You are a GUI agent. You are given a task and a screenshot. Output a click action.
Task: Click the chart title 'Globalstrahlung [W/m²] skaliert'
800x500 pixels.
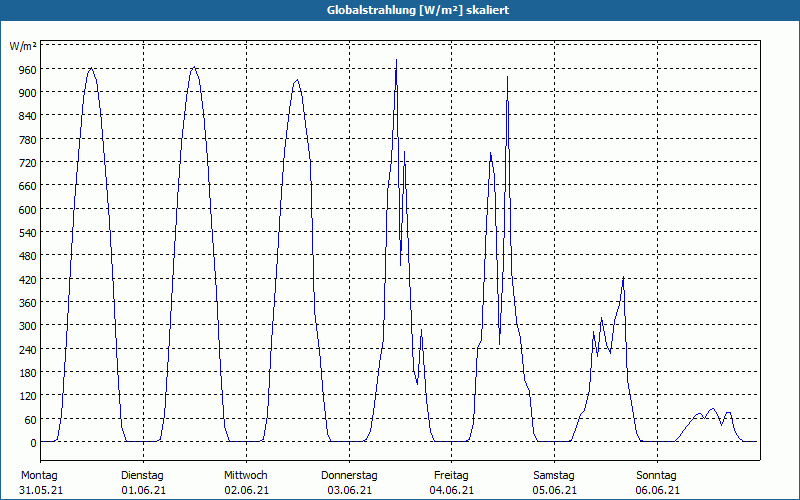pyautogui.click(x=418, y=10)
